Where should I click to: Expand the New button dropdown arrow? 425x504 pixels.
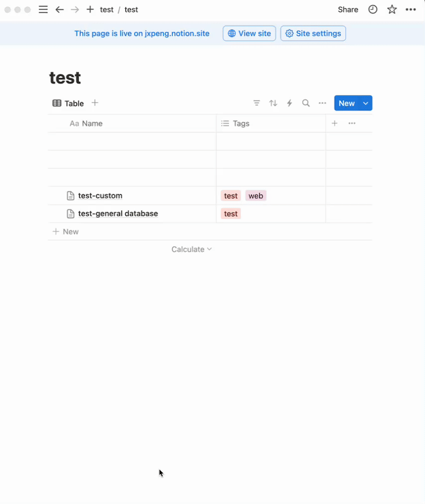366,103
